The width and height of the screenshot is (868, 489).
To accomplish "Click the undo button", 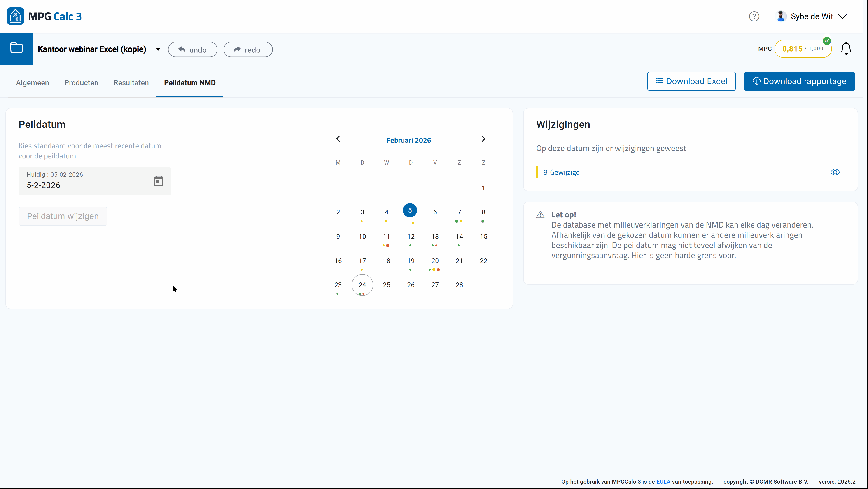I will pyautogui.click(x=192, y=50).
